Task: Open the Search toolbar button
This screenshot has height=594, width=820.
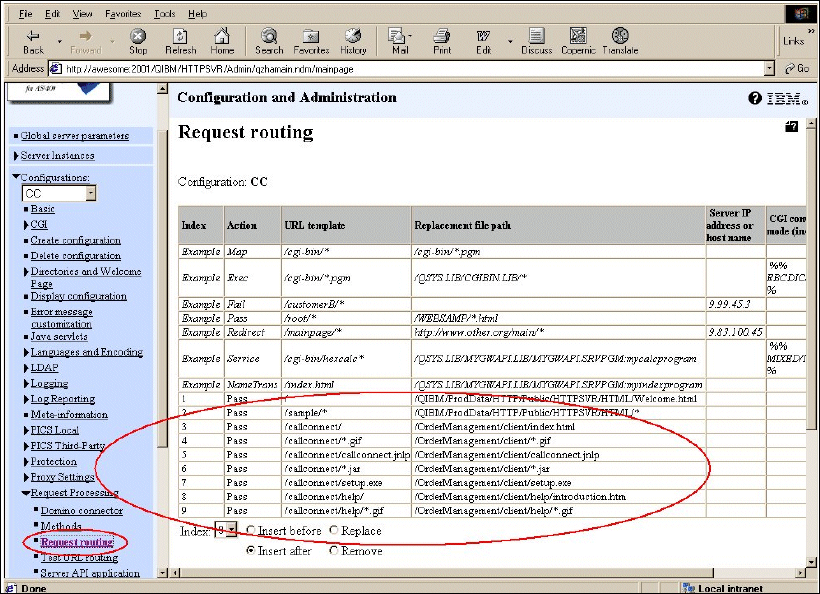Action: click(269, 41)
